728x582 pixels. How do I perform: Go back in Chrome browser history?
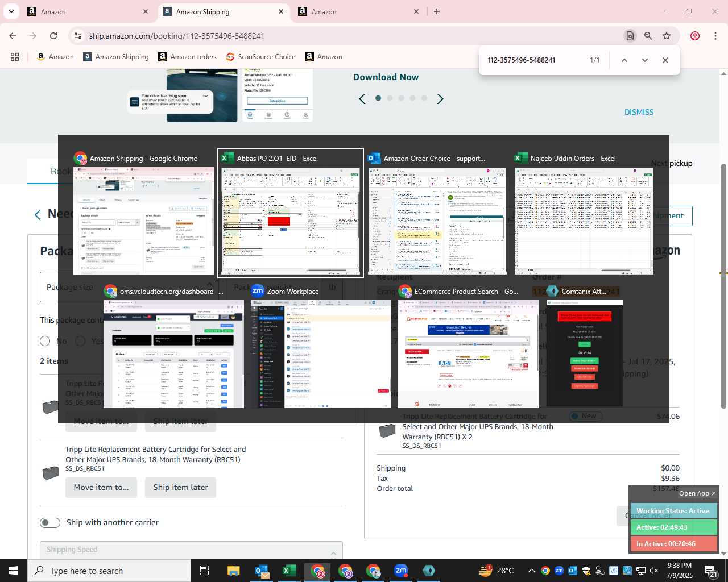pos(13,36)
